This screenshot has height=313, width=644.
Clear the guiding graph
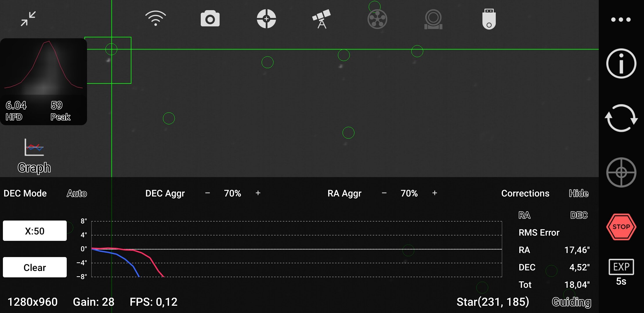[x=35, y=267]
